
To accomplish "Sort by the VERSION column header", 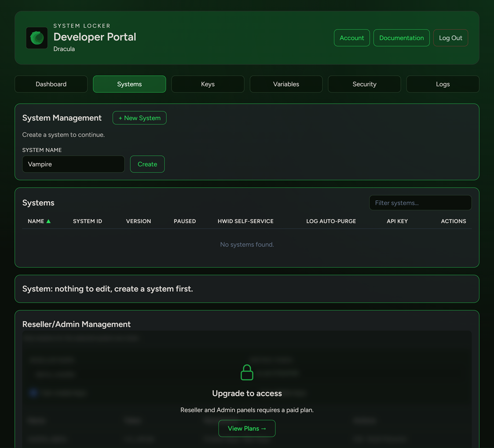I will pyautogui.click(x=139, y=221).
